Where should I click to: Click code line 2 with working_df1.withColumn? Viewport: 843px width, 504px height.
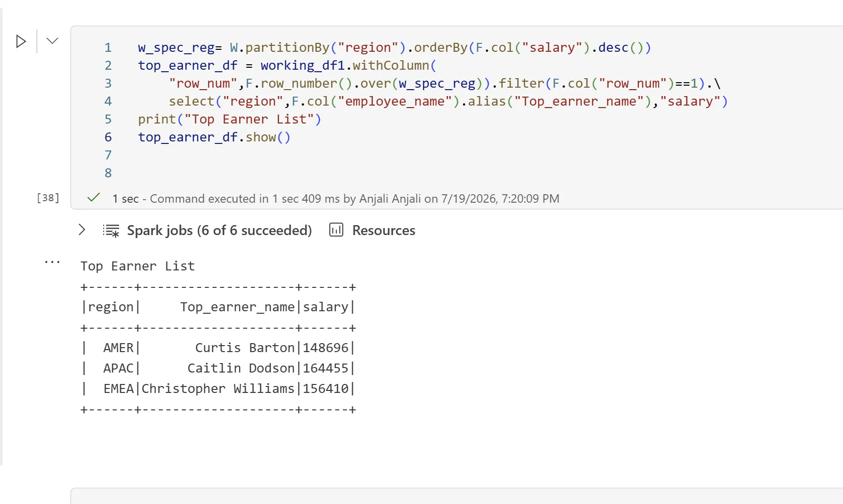pyautogui.click(x=287, y=65)
